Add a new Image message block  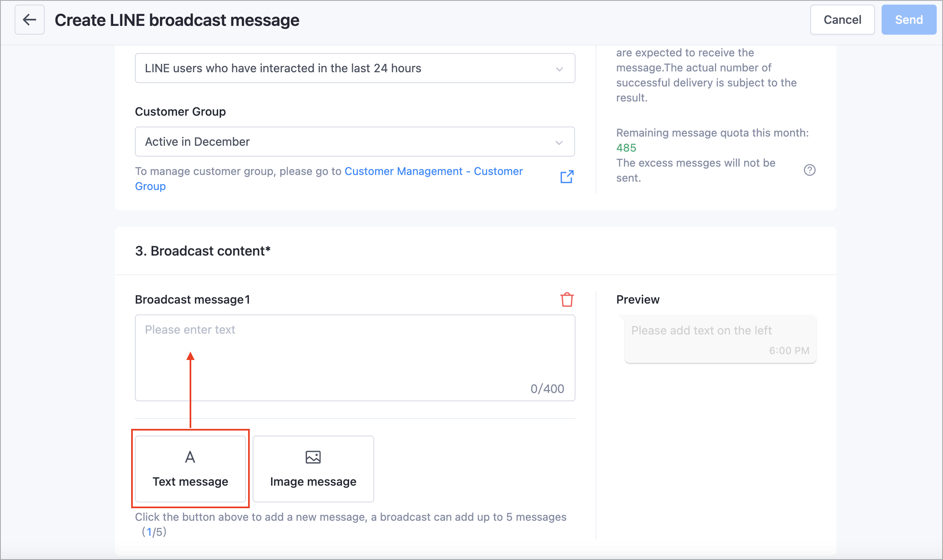pos(313,469)
